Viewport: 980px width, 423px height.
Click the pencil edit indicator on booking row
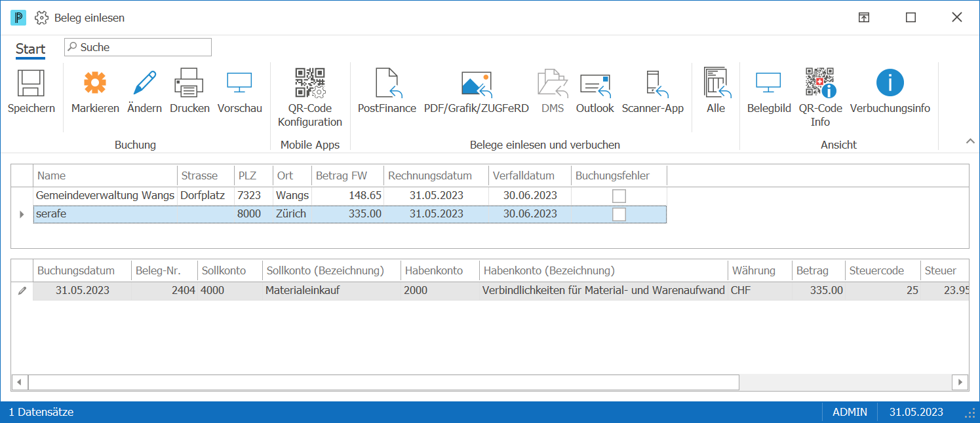[x=22, y=291]
